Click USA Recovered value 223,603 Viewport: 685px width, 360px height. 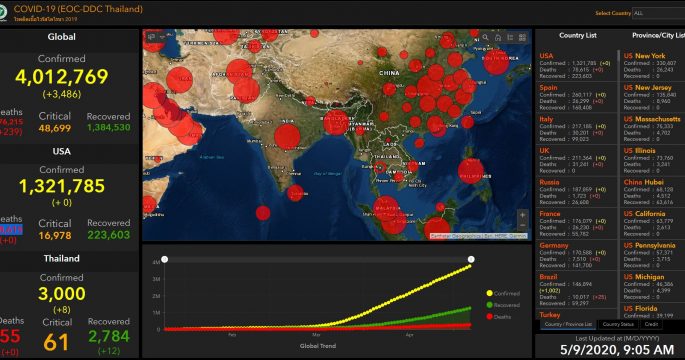108,235
